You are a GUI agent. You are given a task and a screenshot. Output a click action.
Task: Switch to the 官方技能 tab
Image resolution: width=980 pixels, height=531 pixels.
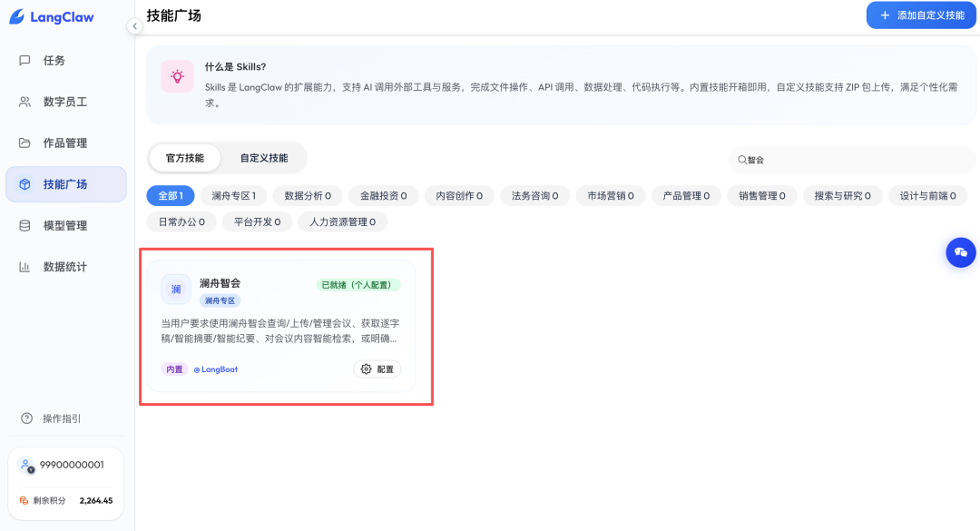185,158
